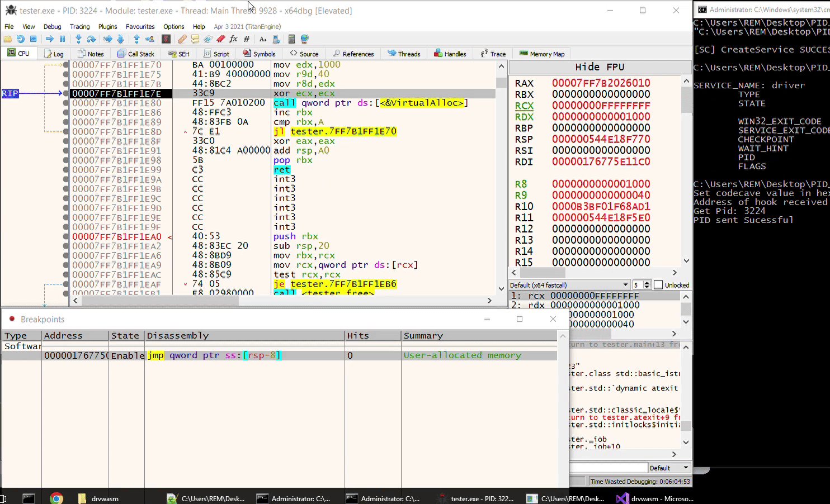Increase the argument count spinner
The image size is (830, 504).
click(647, 283)
